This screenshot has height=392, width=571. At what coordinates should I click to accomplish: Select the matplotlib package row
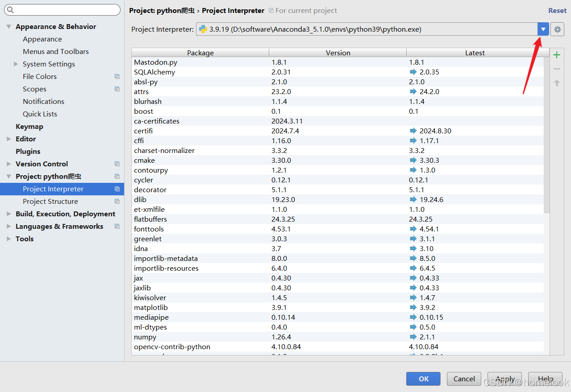338,308
